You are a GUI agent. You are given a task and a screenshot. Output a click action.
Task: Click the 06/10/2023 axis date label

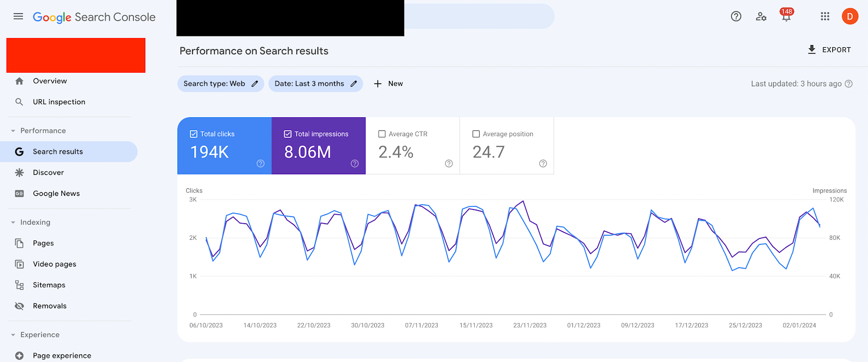pyautogui.click(x=206, y=326)
